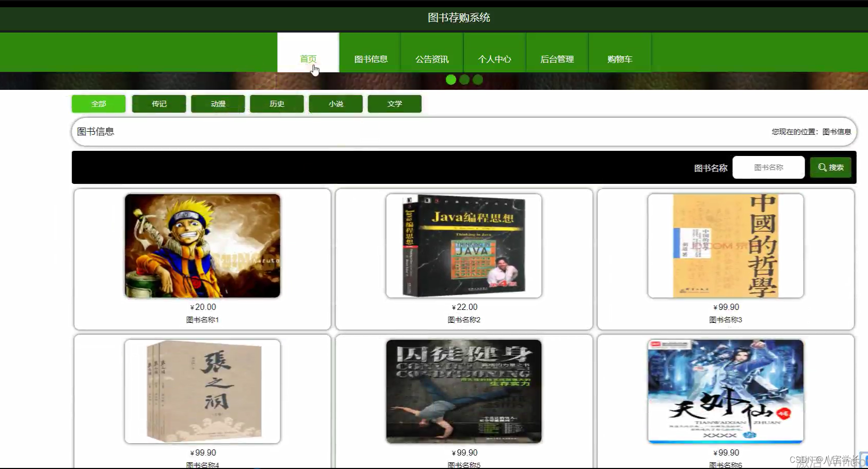Click the 图书名称6 book title link
This screenshot has height=469, width=868.
point(725,464)
